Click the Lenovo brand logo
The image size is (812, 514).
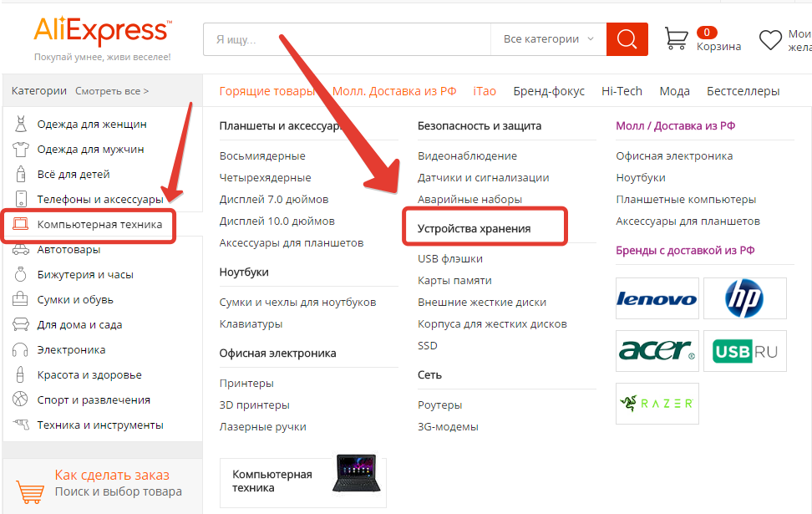point(656,299)
